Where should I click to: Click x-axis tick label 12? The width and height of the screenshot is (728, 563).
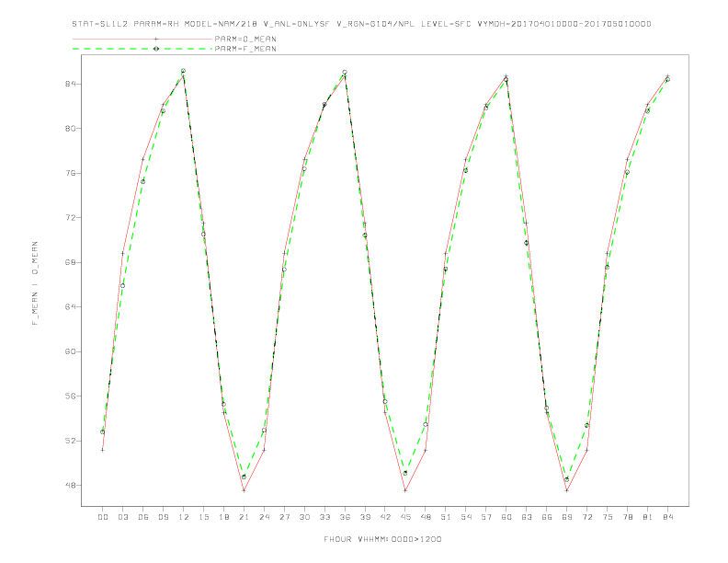[x=184, y=517]
